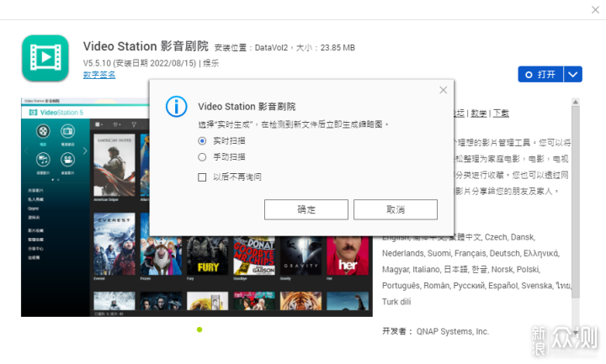This screenshot has width=606, height=364.
Task: Click the right chevron in the screenshot sidebar
Action: click(x=85, y=151)
